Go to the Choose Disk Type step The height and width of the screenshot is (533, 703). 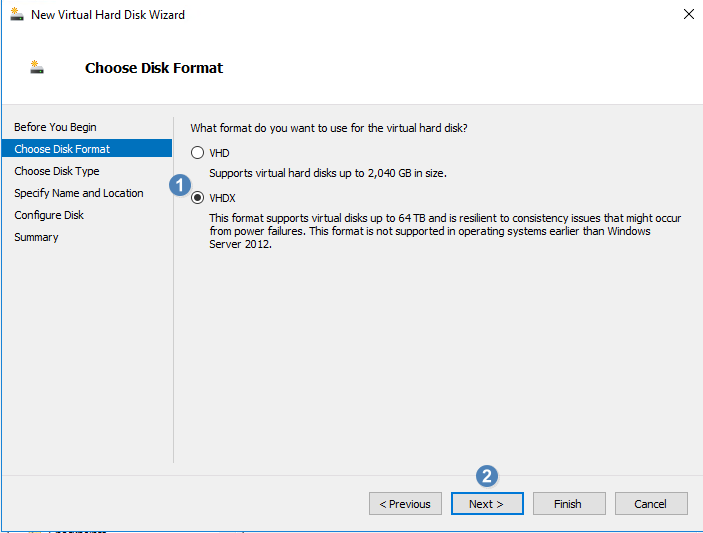click(56, 171)
